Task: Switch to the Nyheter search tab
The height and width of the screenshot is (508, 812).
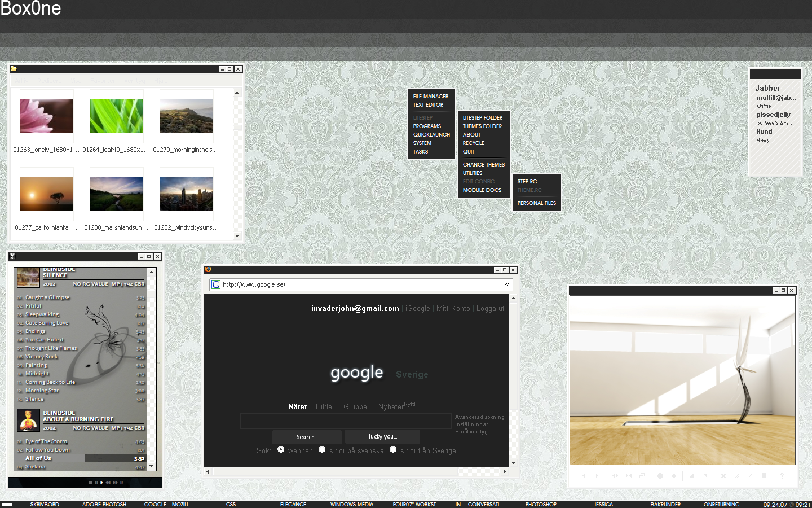Action: click(x=391, y=406)
